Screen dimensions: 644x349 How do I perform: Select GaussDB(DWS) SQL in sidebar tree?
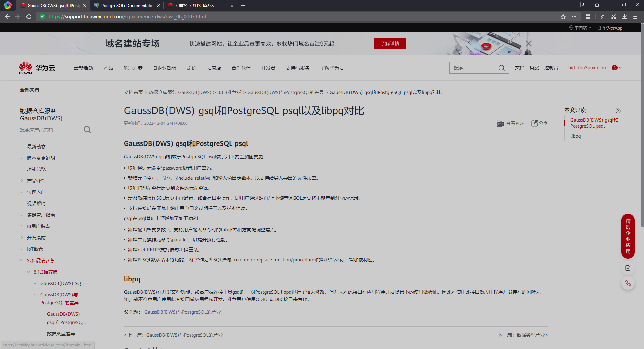click(62, 283)
